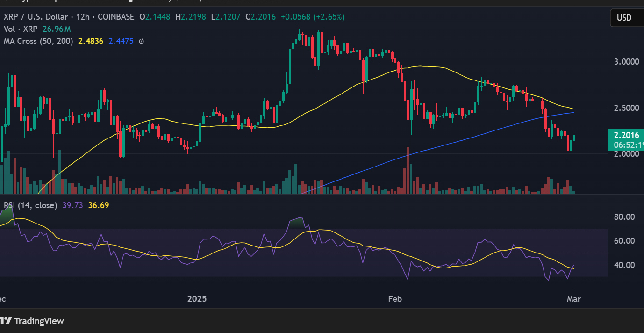The height and width of the screenshot is (333, 644).
Task: Click the 2.0000 price axis label
Action: point(626,154)
